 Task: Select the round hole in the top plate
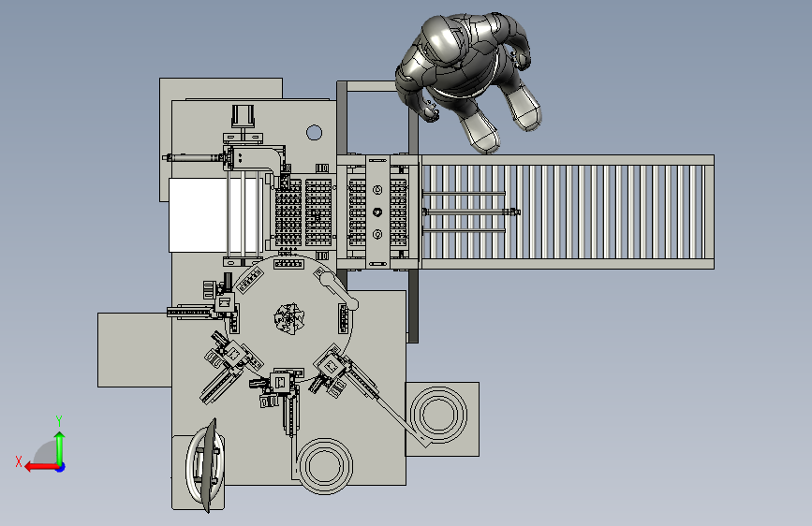click(x=314, y=133)
